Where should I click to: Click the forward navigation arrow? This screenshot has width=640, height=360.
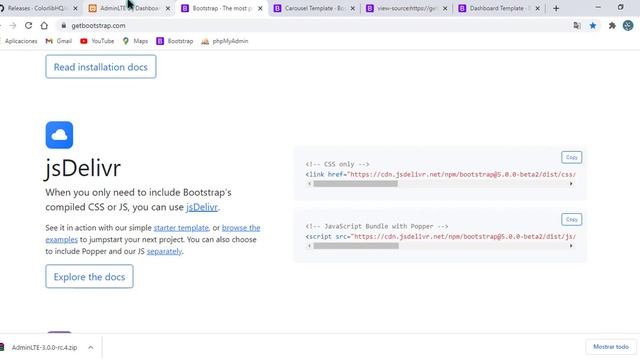[13, 25]
